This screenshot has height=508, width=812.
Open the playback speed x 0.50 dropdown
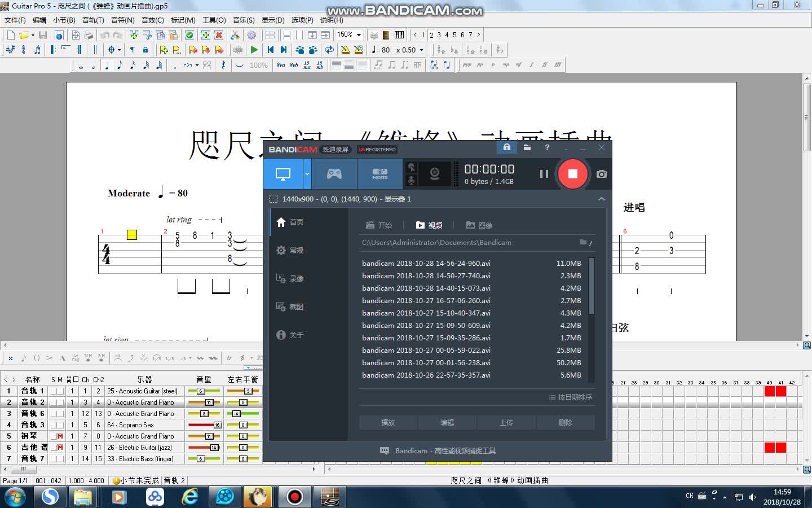(x=421, y=50)
